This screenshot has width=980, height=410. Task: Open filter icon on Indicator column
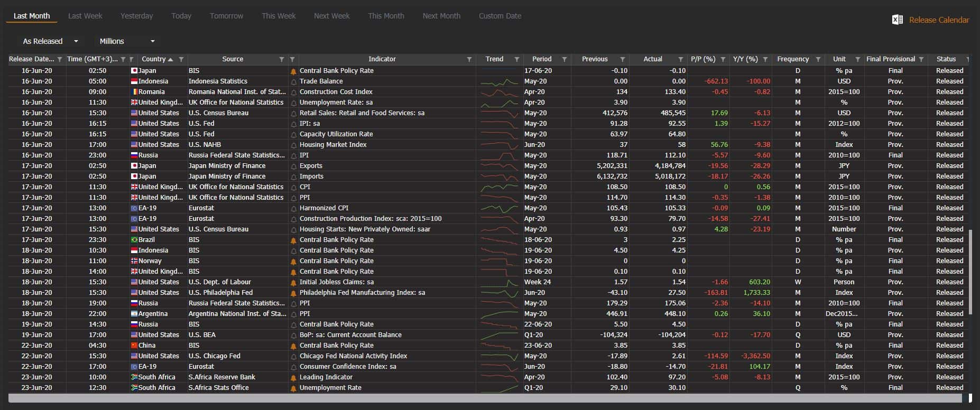(x=469, y=59)
